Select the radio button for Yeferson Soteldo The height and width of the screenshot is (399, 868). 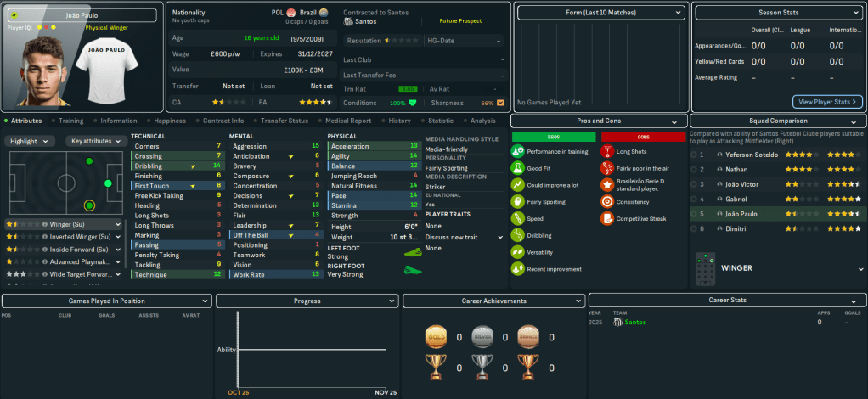click(694, 155)
